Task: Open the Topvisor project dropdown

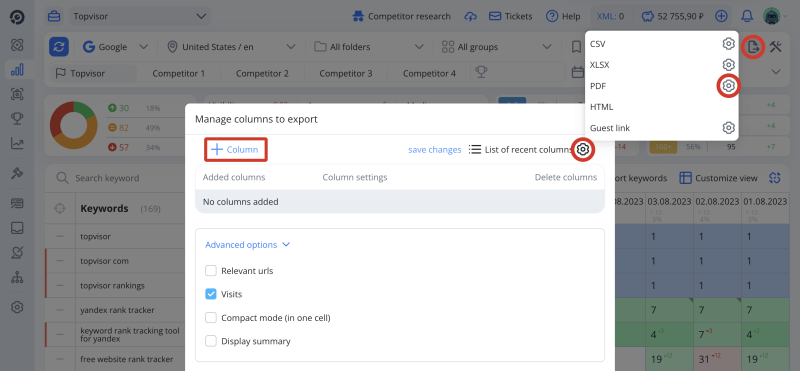Action: click(x=139, y=16)
